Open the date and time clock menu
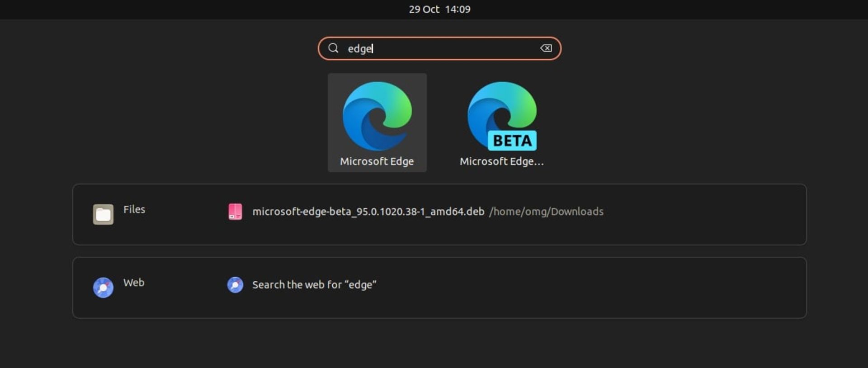Viewport: 868px width, 368px height. pyautogui.click(x=439, y=9)
